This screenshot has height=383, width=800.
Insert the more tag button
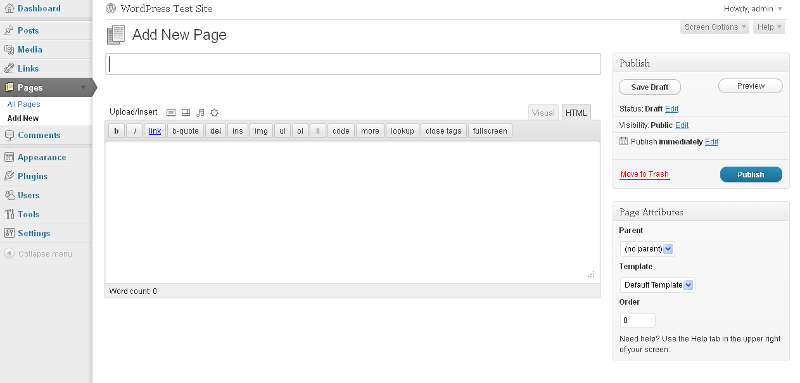tap(370, 131)
